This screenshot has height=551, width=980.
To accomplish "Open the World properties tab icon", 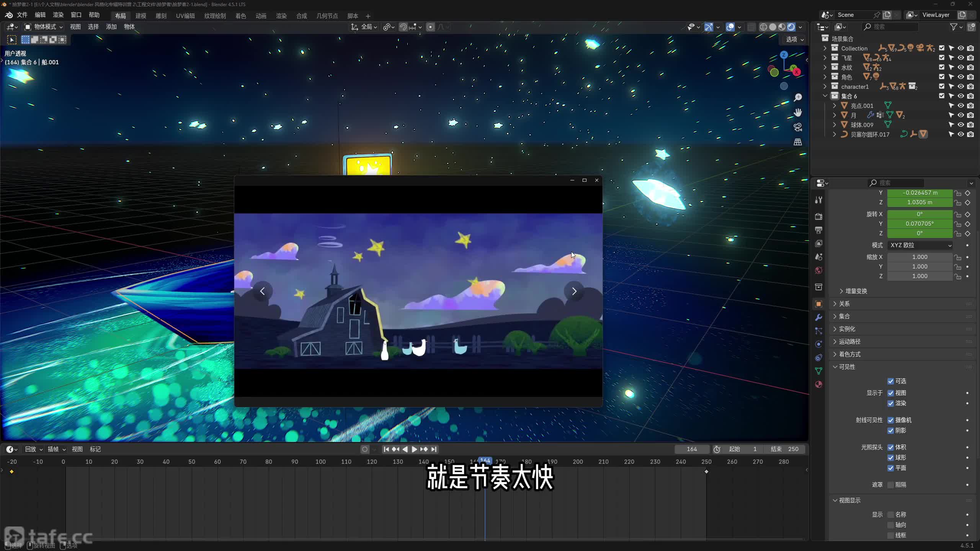I will click(818, 270).
